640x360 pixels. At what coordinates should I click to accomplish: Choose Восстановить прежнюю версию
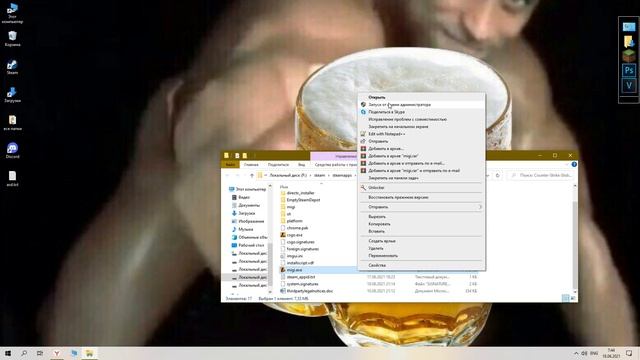click(x=422, y=197)
